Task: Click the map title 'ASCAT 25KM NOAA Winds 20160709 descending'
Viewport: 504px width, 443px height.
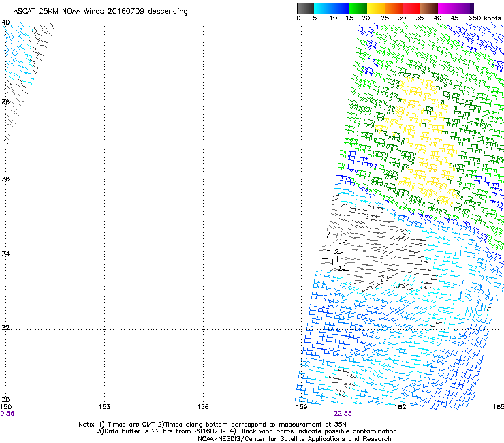Action: [100, 12]
